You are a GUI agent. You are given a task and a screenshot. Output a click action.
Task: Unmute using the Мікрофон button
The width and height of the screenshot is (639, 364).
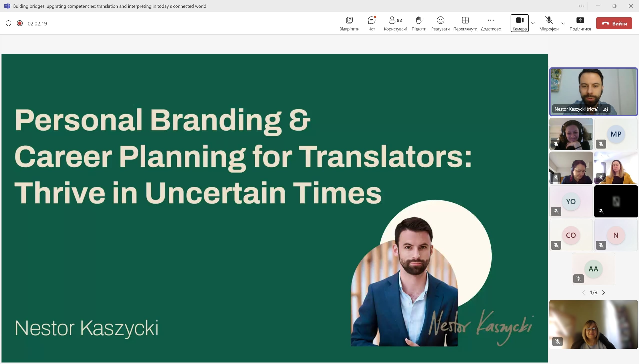[549, 23]
